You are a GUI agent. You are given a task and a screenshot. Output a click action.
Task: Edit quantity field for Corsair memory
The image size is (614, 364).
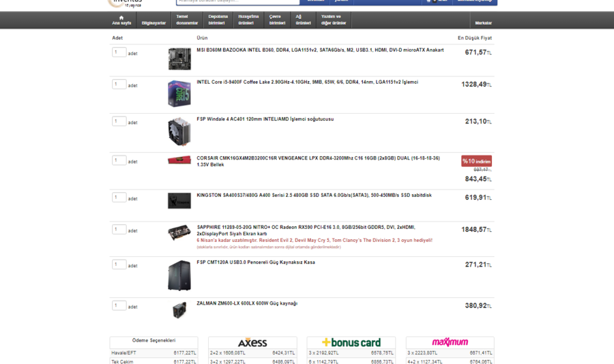click(x=119, y=160)
